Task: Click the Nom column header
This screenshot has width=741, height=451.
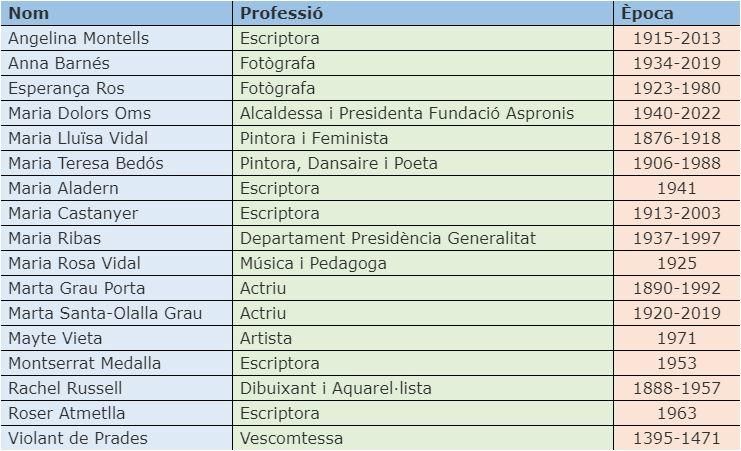Action: click(x=116, y=13)
